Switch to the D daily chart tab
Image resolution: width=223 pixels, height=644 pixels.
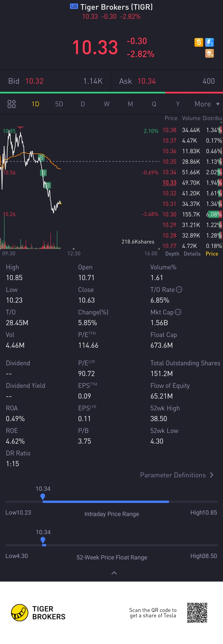coord(83,104)
